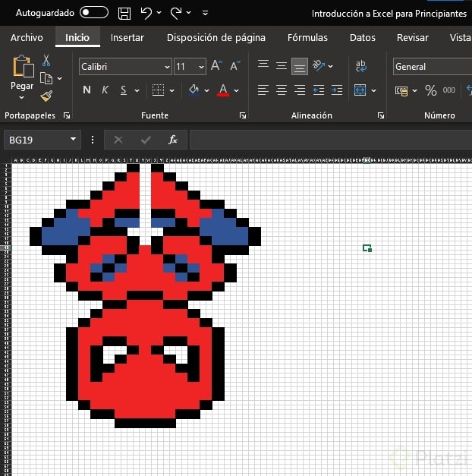Click the Percent Style icon
The image size is (472, 476).
pyautogui.click(x=431, y=90)
